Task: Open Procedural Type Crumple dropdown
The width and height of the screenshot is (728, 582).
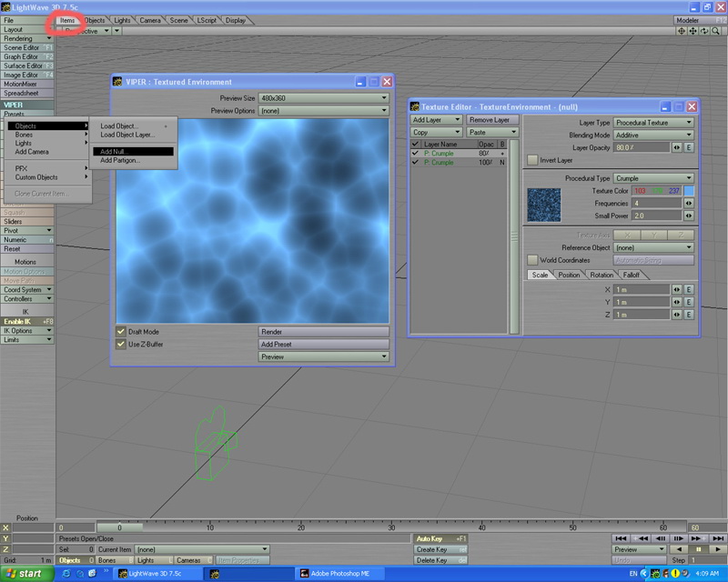Action: click(x=653, y=178)
